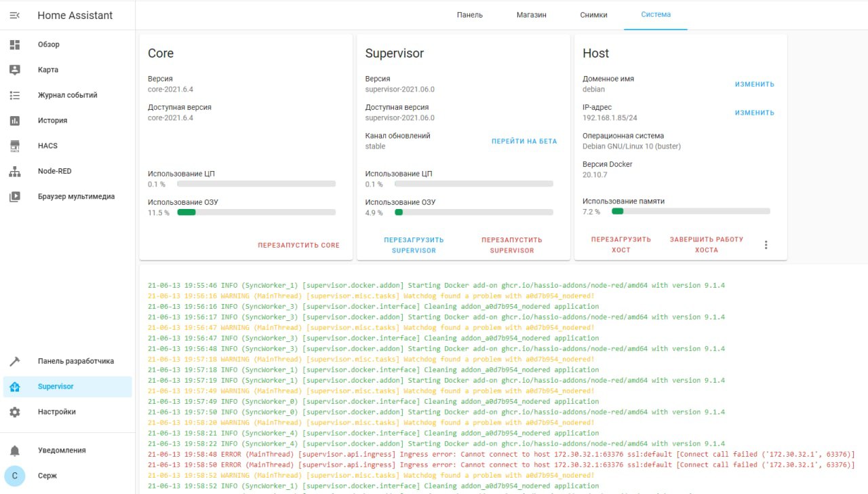Click the Core card heading
This screenshot has height=494, width=868.
click(161, 53)
